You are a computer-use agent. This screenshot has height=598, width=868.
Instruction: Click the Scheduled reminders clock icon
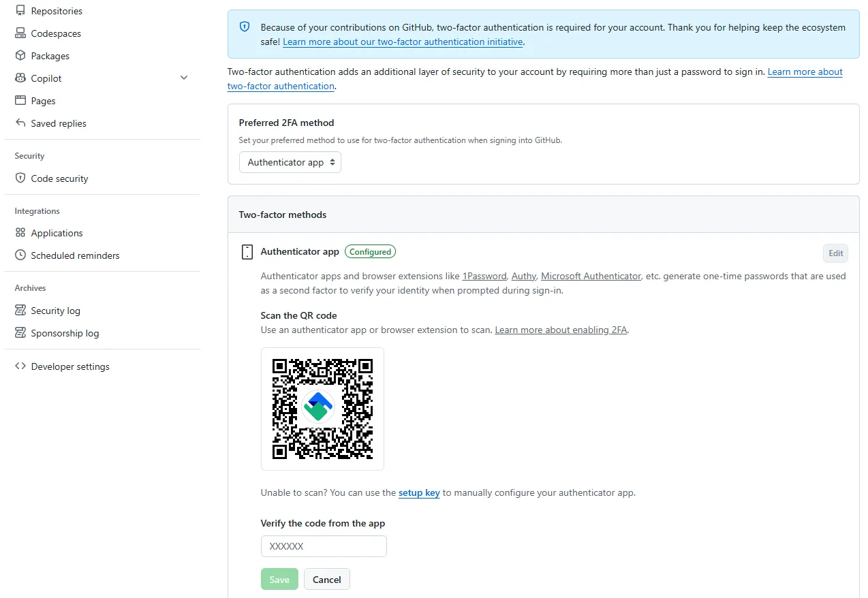tap(20, 255)
